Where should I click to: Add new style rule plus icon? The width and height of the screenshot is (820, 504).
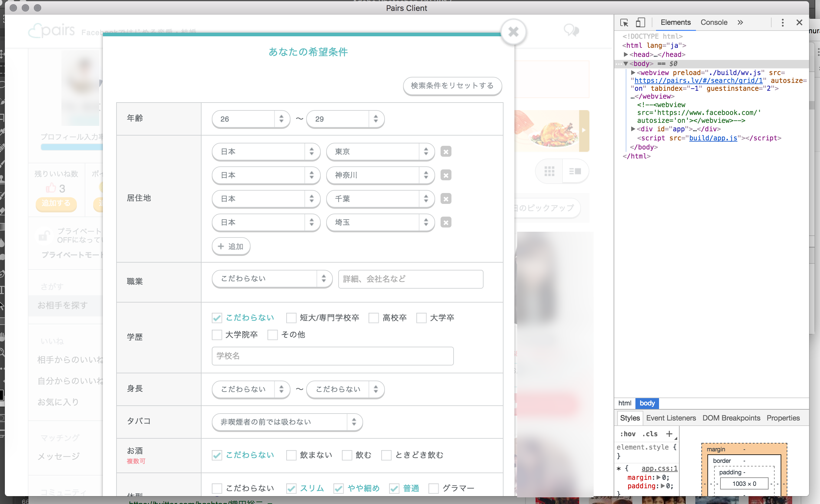pyautogui.click(x=669, y=434)
